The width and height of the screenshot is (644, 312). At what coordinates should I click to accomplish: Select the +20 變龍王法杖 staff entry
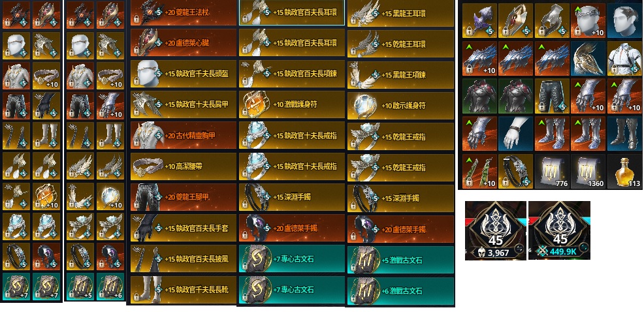(183, 12)
